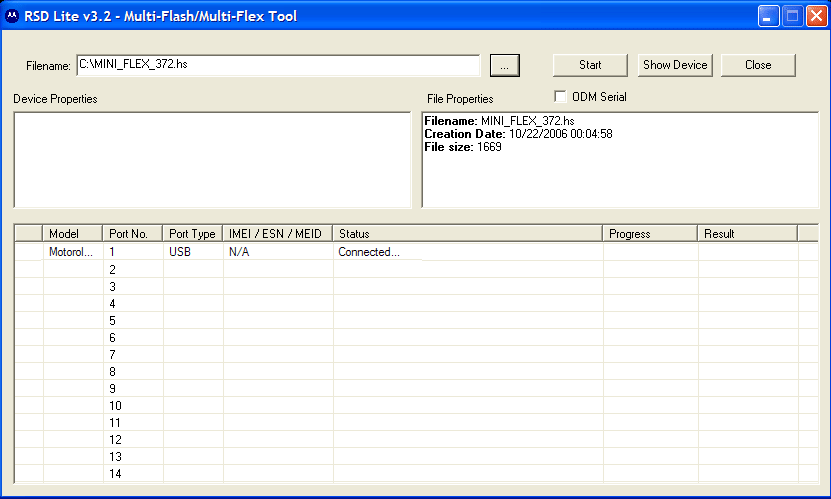
Task: Select port number 6 row
Action: point(416,337)
